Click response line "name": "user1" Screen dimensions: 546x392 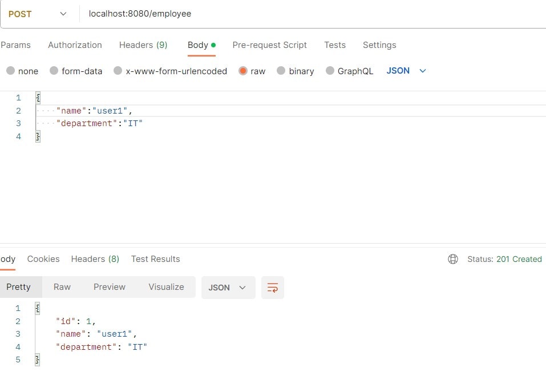(96, 334)
